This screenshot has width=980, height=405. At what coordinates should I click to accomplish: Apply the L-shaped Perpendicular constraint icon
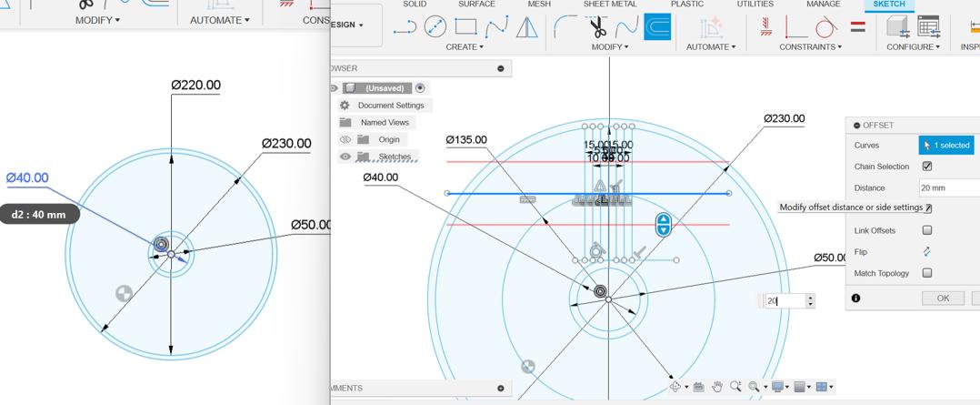[x=795, y=27]
